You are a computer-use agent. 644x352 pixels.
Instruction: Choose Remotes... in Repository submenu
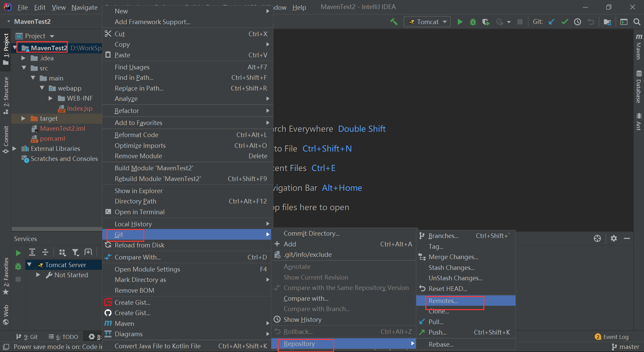(466, 301)
